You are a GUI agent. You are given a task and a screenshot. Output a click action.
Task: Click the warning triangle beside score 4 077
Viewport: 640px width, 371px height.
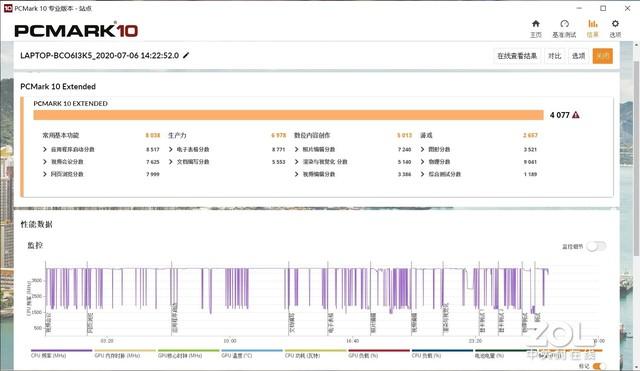[x=576, y=115]
